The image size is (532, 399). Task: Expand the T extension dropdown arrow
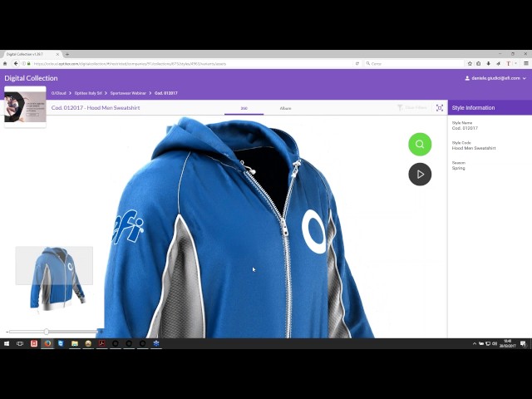[x=515, y=63]
